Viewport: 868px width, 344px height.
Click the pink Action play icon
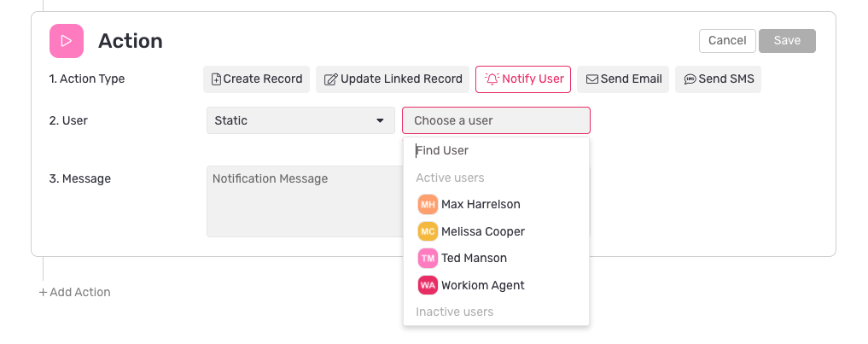[67, 41]
